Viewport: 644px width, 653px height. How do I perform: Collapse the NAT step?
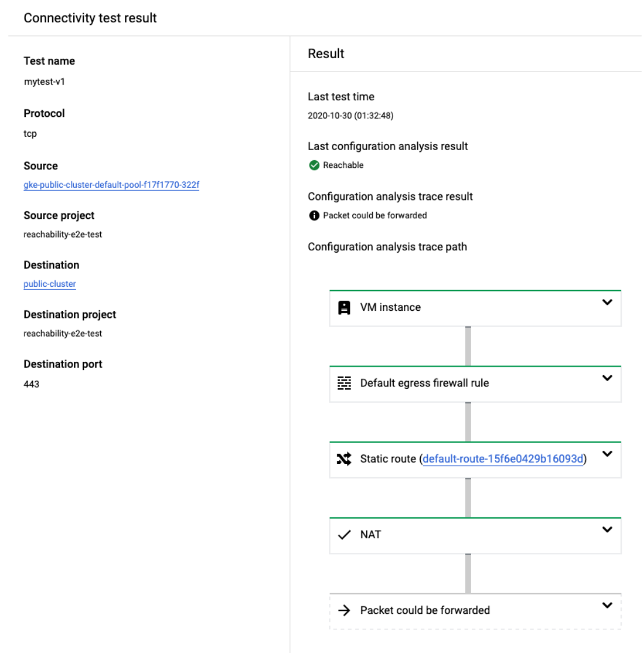(607, 530)
